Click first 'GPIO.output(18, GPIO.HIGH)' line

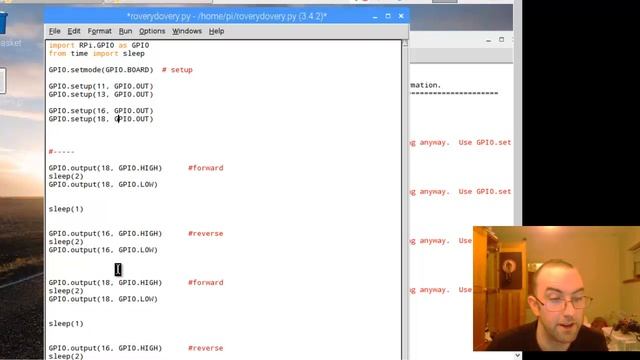tap(105, 168)
